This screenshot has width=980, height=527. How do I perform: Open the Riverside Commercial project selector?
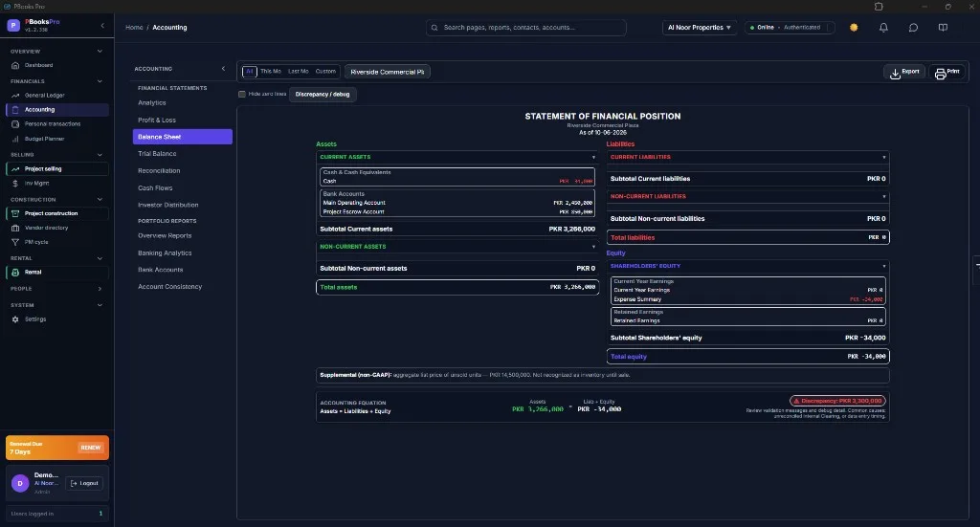[x=388, y=72]
